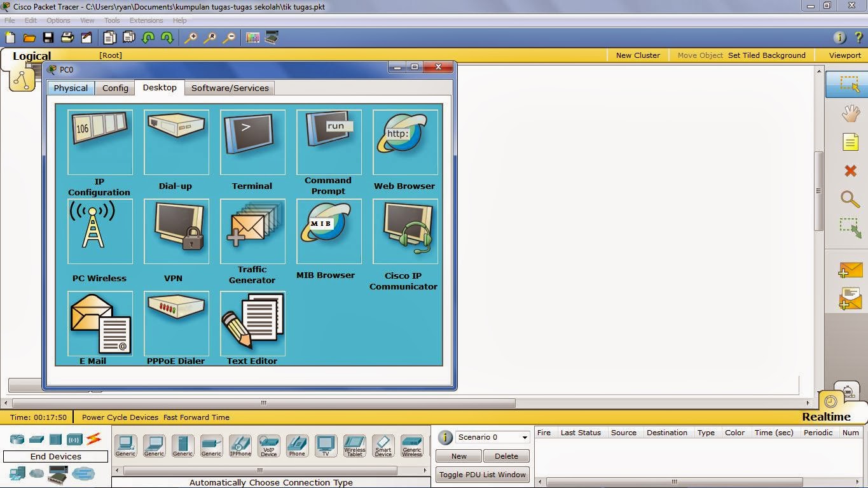Viewport: 868px width, 488px height.
Task: Choose the red Delete tool
Action: [850, 171]
